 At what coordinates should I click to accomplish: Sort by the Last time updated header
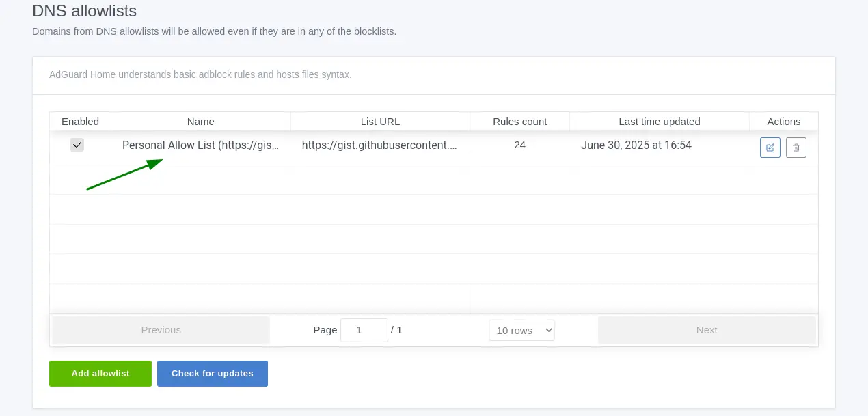(659, 122)
